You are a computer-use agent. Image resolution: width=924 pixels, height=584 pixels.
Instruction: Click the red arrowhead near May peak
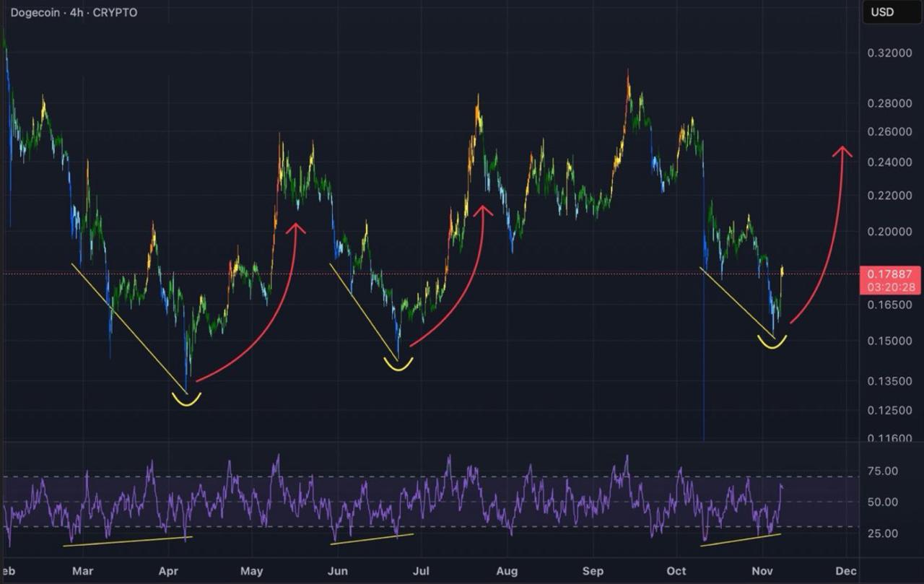click(x=296, y=228)
